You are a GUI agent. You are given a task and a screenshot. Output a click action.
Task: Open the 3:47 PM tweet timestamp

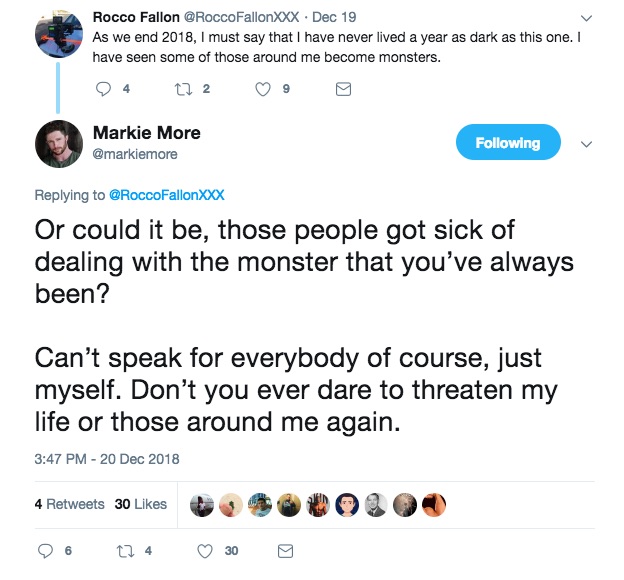(x=107, y=459)
